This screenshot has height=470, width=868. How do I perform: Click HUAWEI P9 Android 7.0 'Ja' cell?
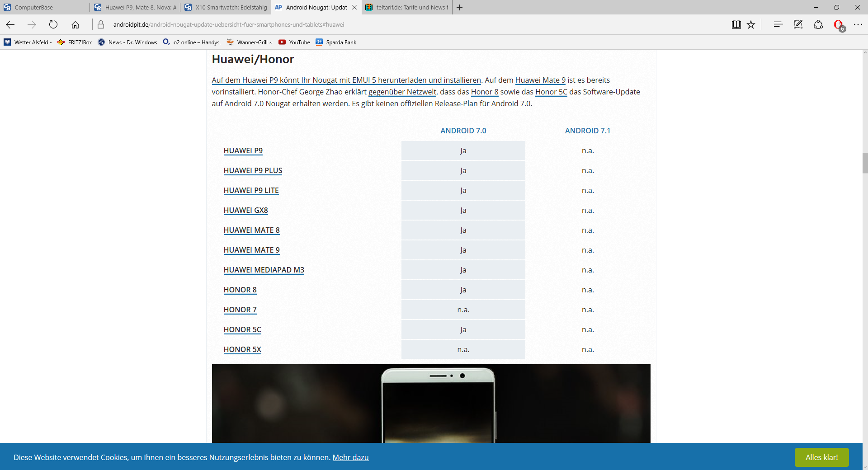coord(463,151)
